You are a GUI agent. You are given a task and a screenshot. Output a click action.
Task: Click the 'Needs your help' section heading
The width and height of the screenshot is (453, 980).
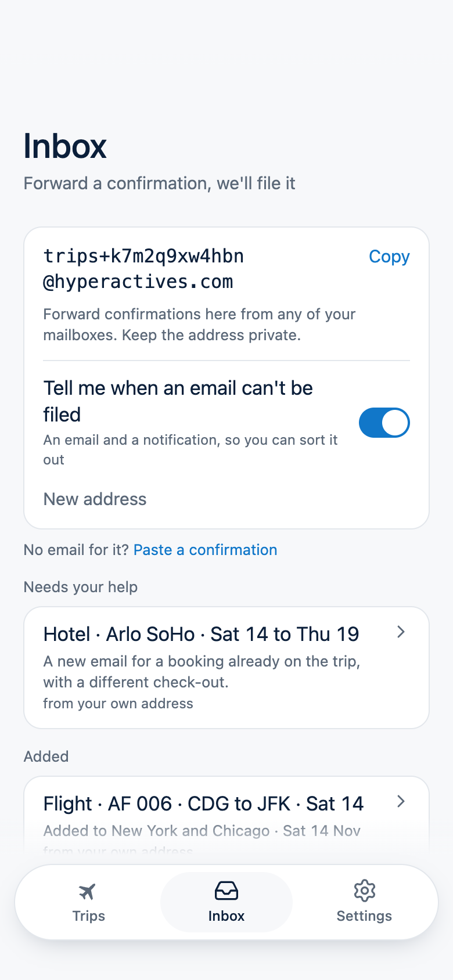[x=81, y=587]
